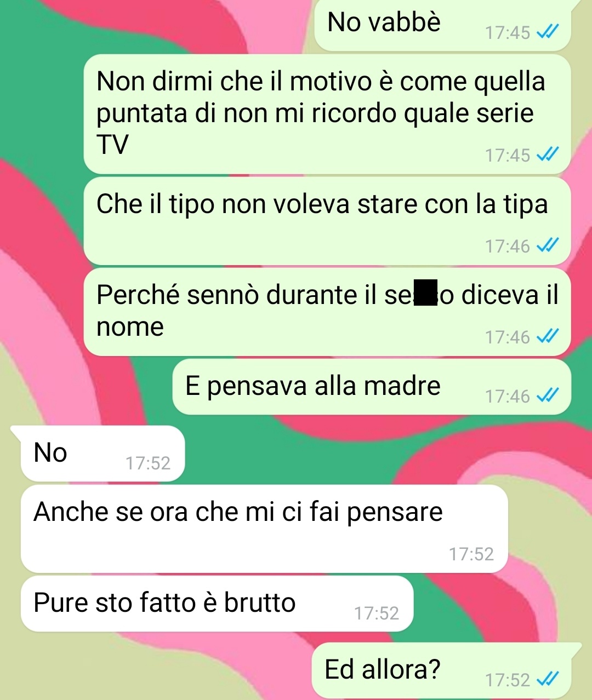Select 'Anche se ora che mi ci fai pensare'
The height and width of the screenshot is (700, 592).
(264, 529)
